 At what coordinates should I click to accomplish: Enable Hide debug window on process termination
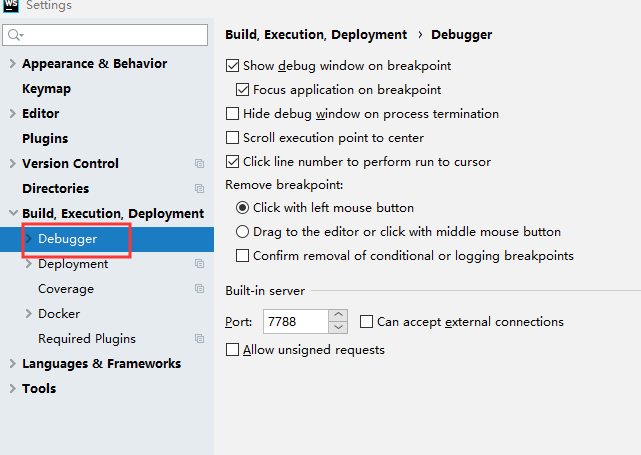click(233, 114)
